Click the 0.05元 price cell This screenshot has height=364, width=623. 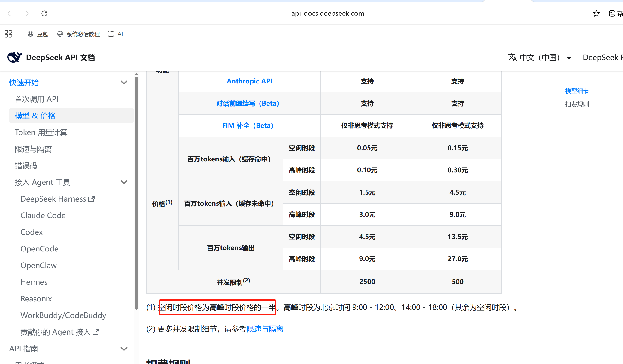point(367,148)
